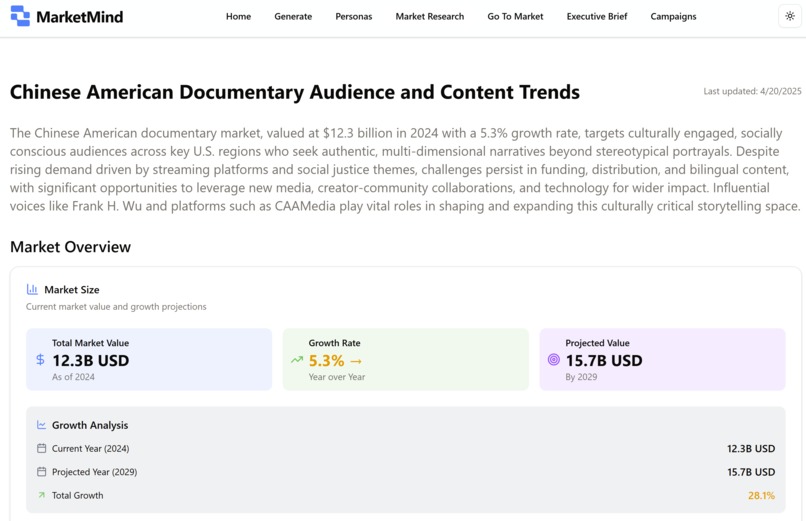Click the green arrow icon beside Total Growth
Image resolution: width=806 pixels, height=521 pixels.
coord(42,495)
